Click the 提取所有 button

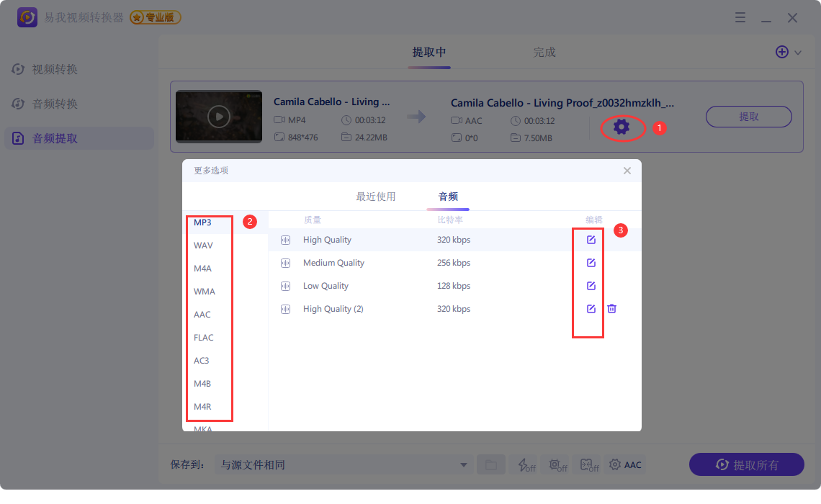[746, 465]
